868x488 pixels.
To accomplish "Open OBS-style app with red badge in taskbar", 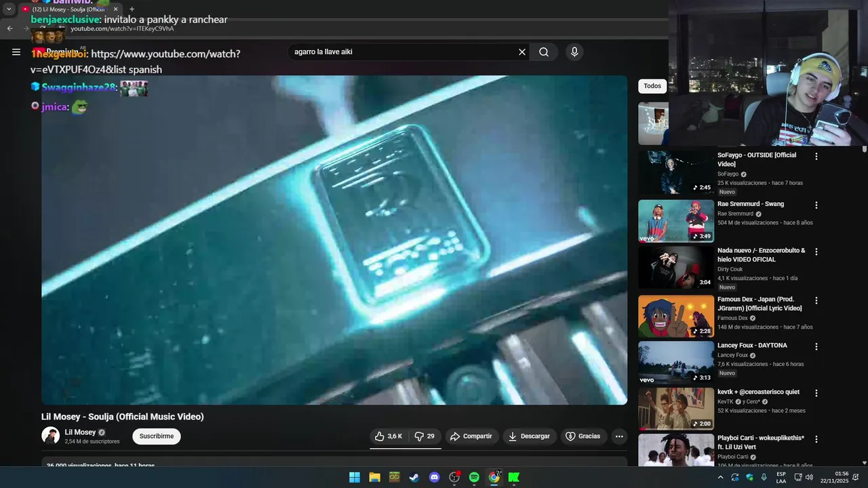I will 454,477.
